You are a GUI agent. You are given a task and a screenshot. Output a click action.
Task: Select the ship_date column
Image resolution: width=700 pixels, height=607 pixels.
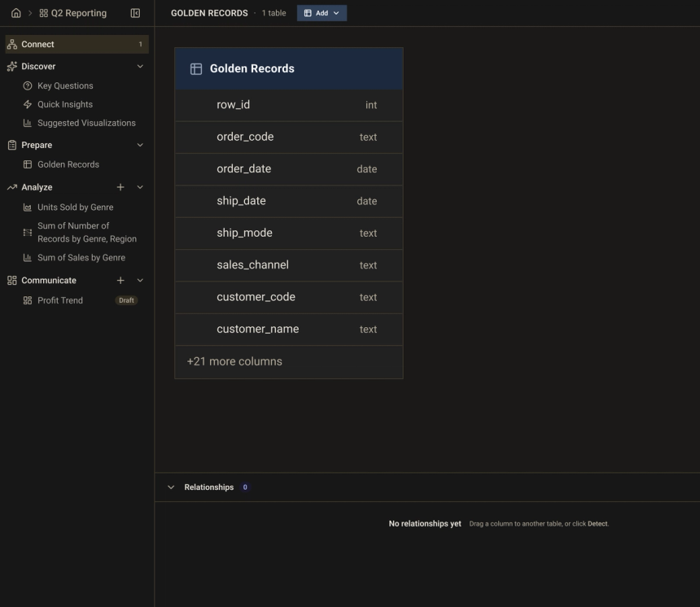(x=289, y=201)
